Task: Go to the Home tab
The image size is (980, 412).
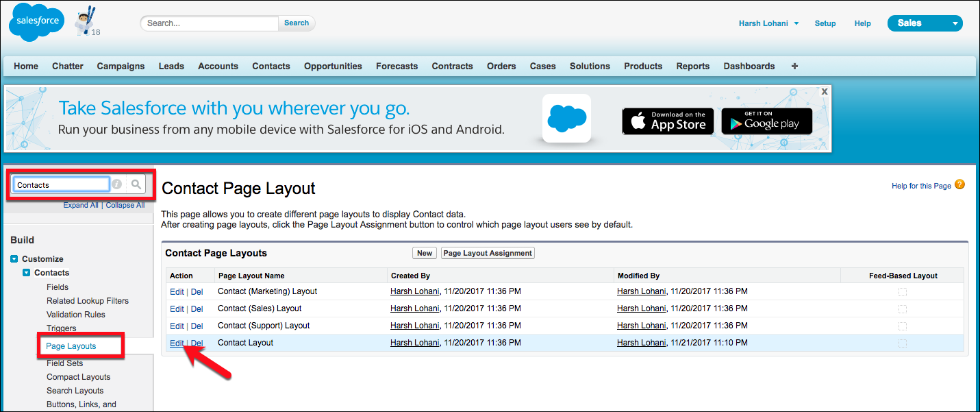Action: pyautogui.click(x=26, y=66)
